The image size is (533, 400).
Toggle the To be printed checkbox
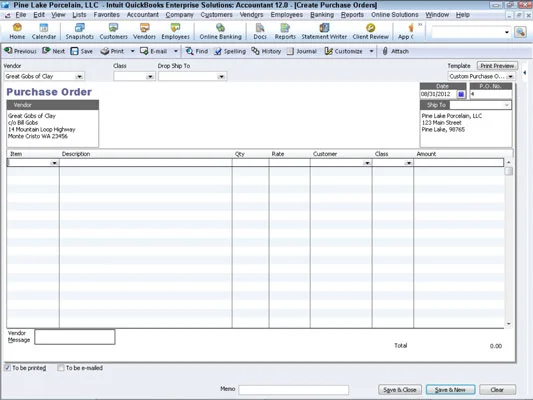click(7, 368)
